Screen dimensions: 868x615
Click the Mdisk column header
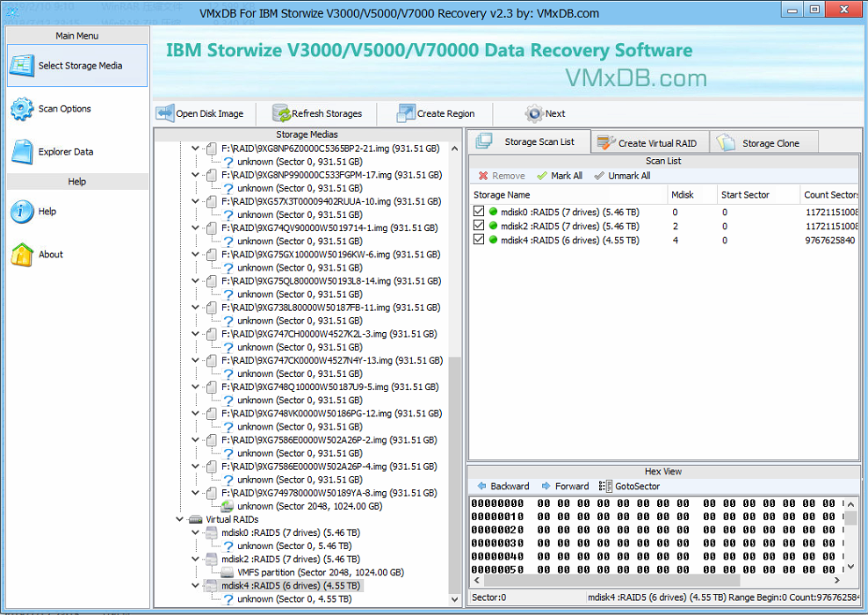(x=692, y=195)
